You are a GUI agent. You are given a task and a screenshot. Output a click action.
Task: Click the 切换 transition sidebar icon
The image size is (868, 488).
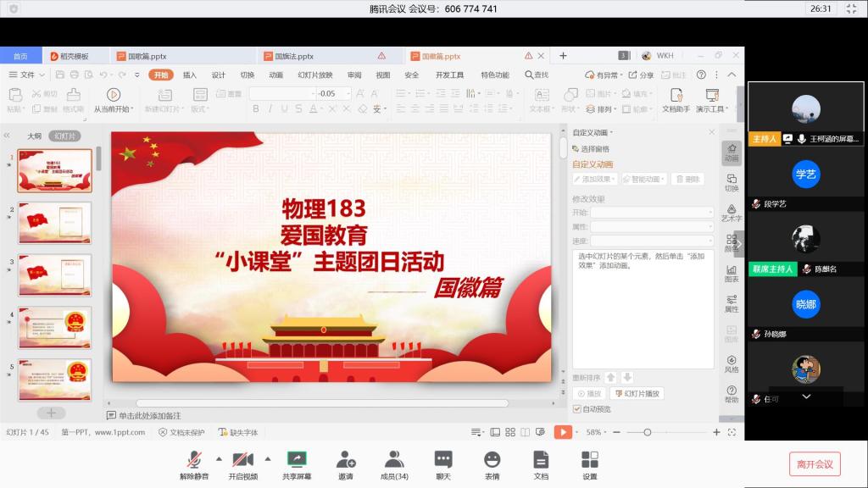pos(731,181)
